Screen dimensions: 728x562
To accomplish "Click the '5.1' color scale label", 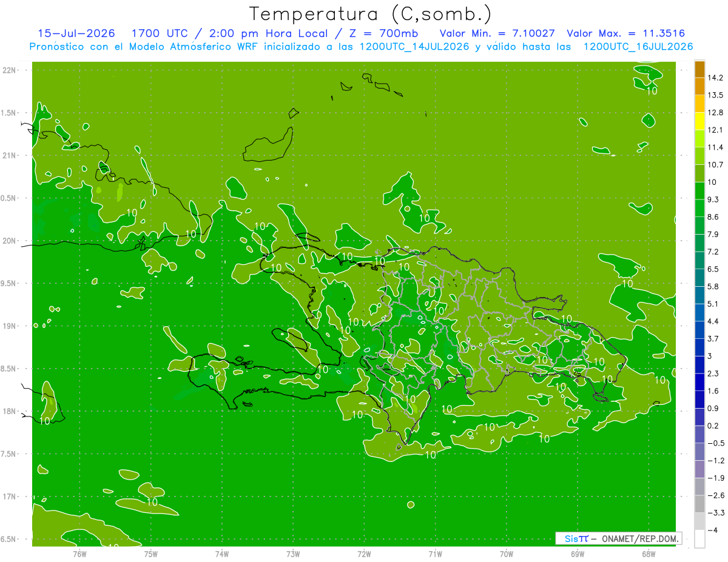I will (713, 304).
